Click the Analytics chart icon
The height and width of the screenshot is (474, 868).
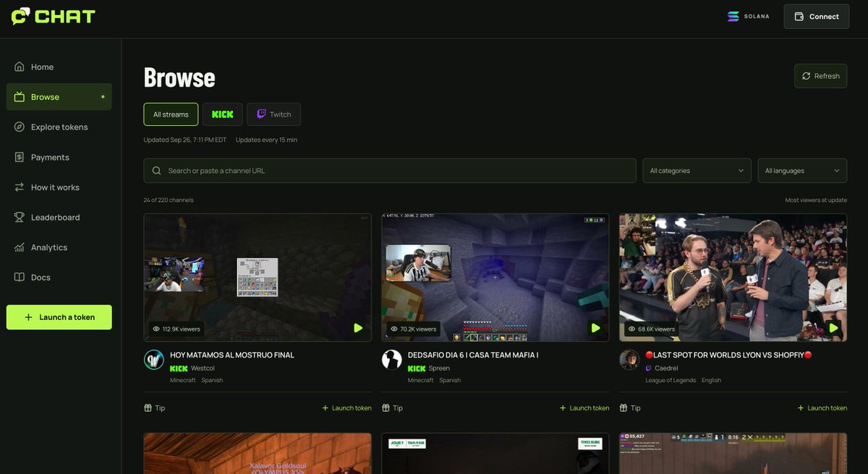(x=20, y=247)
